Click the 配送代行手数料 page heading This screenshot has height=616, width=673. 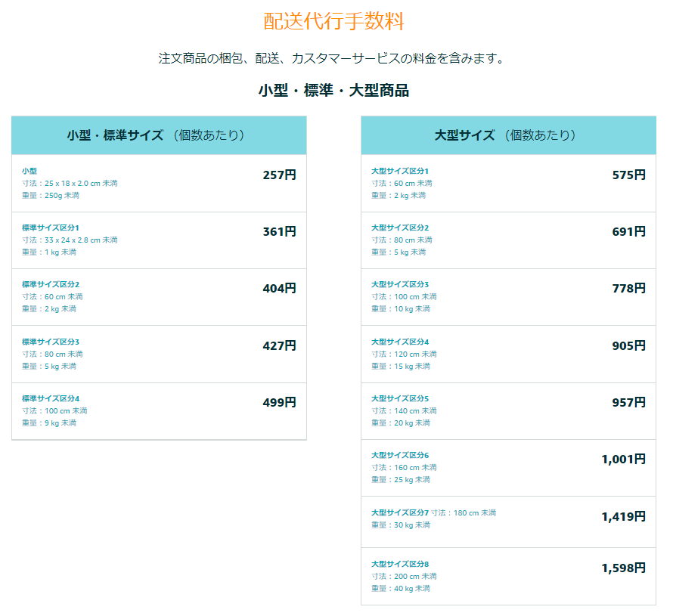[333, 21]
